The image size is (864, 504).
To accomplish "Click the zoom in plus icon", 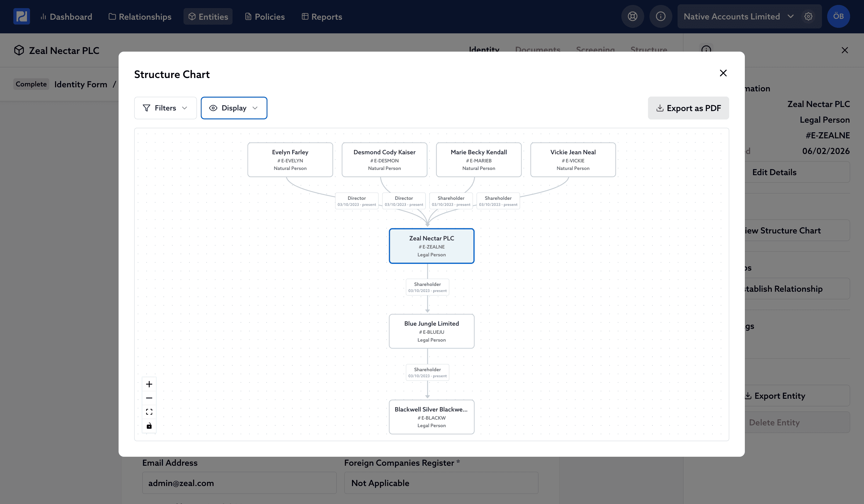I will [149, 384].
